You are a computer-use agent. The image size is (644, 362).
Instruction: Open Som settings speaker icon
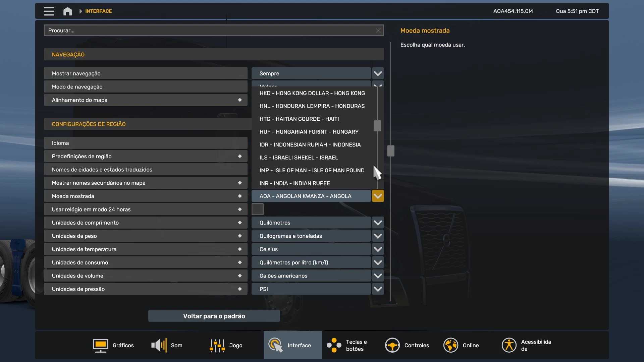pos(159,345)
